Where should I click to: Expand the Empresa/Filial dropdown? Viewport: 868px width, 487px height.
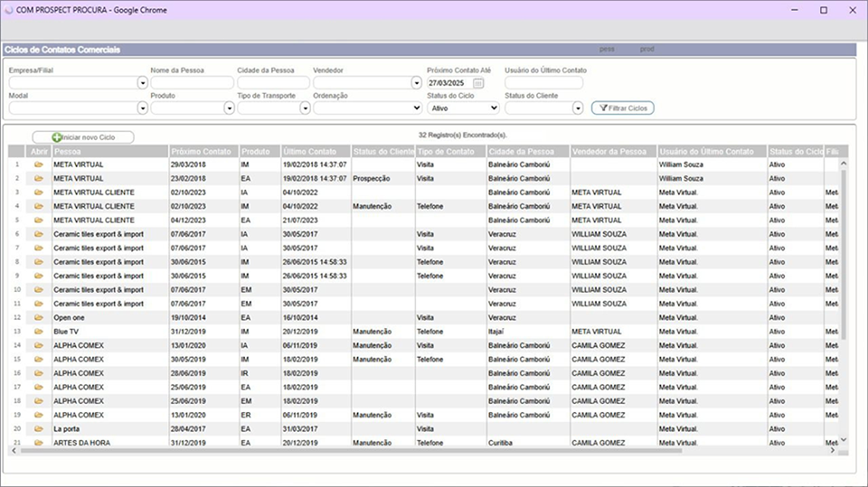[142, 83]
